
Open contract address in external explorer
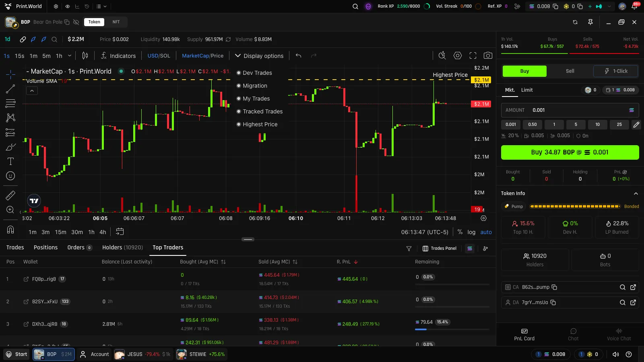(x=633, y=287)
